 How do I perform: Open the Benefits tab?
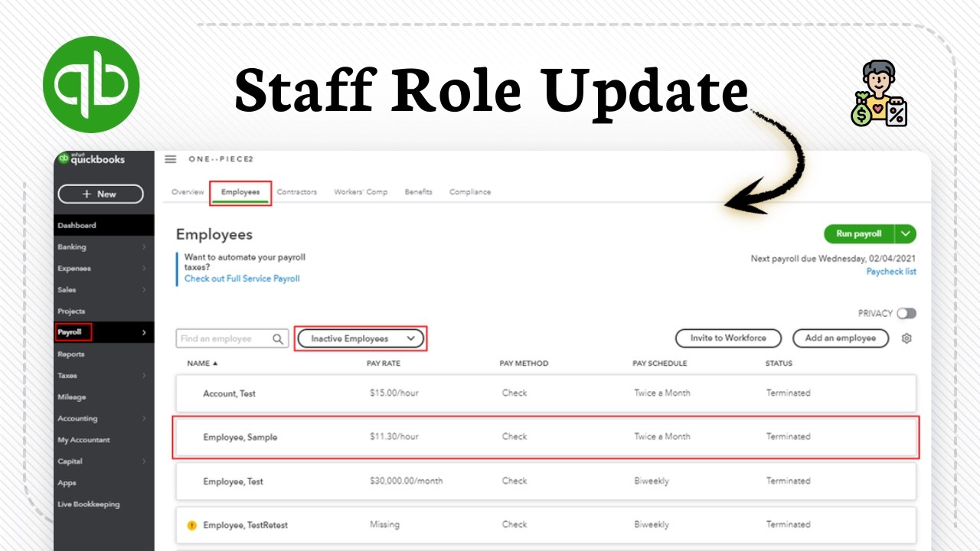(x=418, y=192)
